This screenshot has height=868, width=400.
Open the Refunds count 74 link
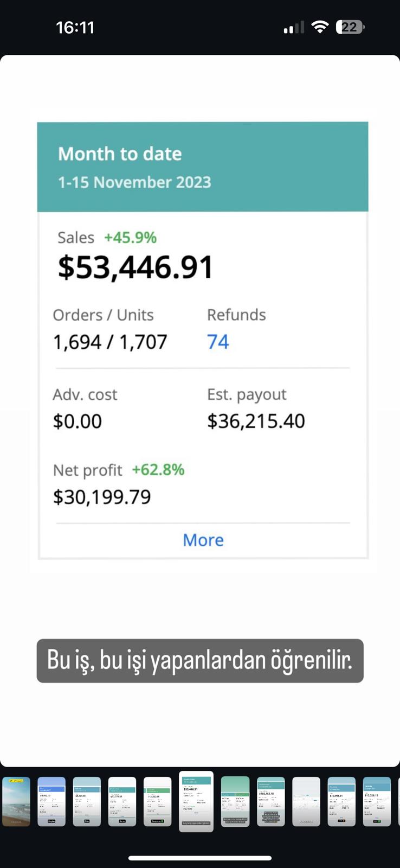point(218,342)
